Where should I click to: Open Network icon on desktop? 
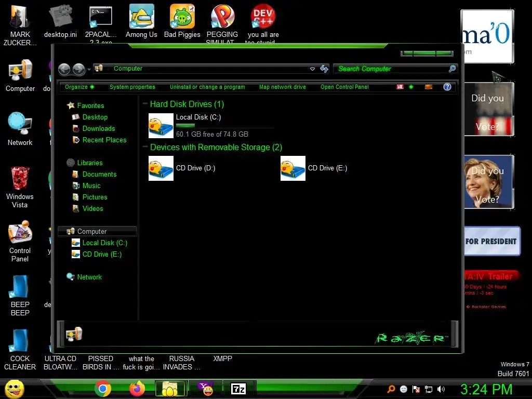point(20,129)
